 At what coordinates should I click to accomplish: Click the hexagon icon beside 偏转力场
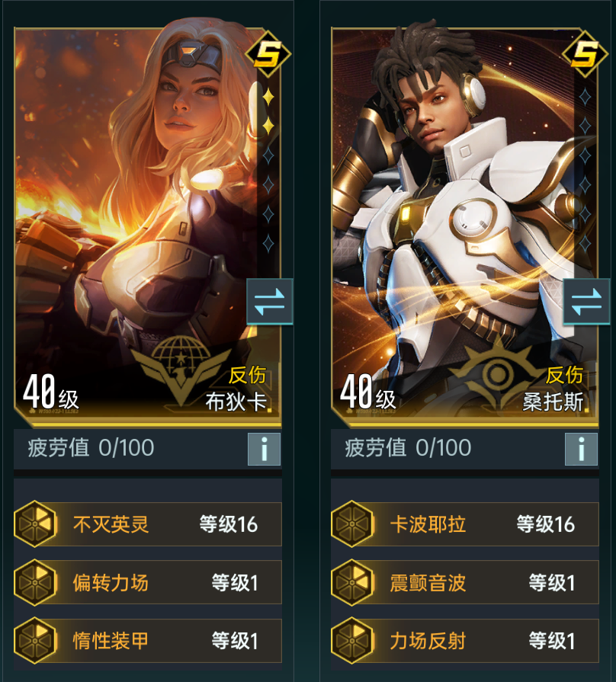coord(36,582)
